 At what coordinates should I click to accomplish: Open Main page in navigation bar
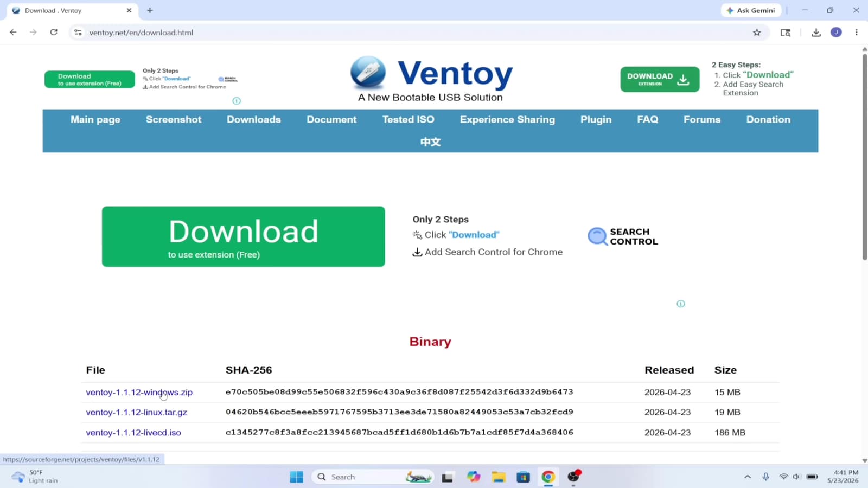pyautogui.click(x=95, y=119)
